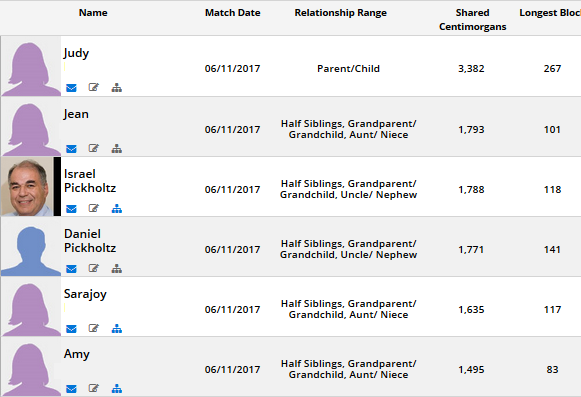Open the notes icon for Sarajoy
The image size is (581, 397).
click(94, 328)
